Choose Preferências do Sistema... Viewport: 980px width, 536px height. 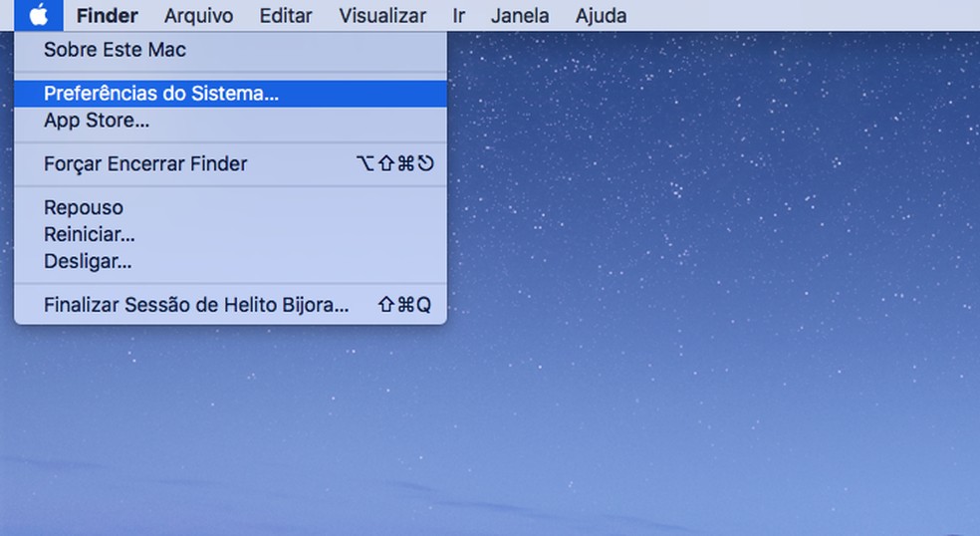click(231, 94)
